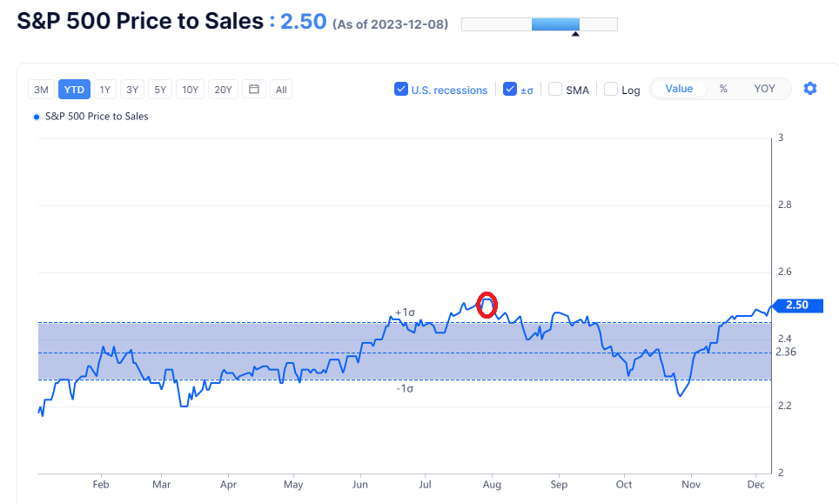Click the blue 2.50 current value tag

[x=796, y=306]
